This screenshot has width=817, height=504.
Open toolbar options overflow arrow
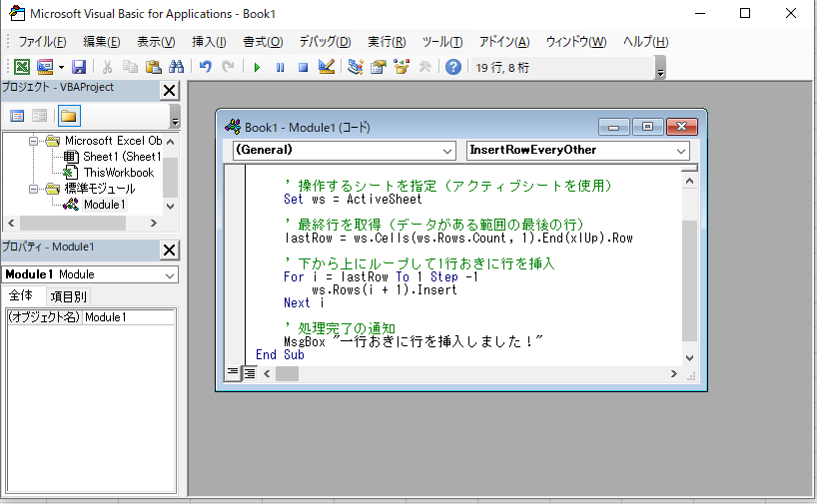point(660,68)
